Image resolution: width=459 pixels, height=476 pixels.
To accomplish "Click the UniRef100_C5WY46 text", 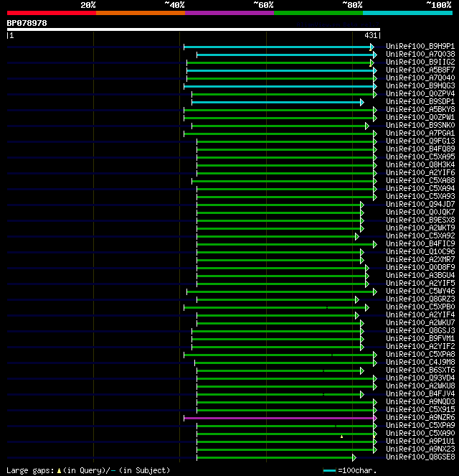I will (x=420, y=291).
